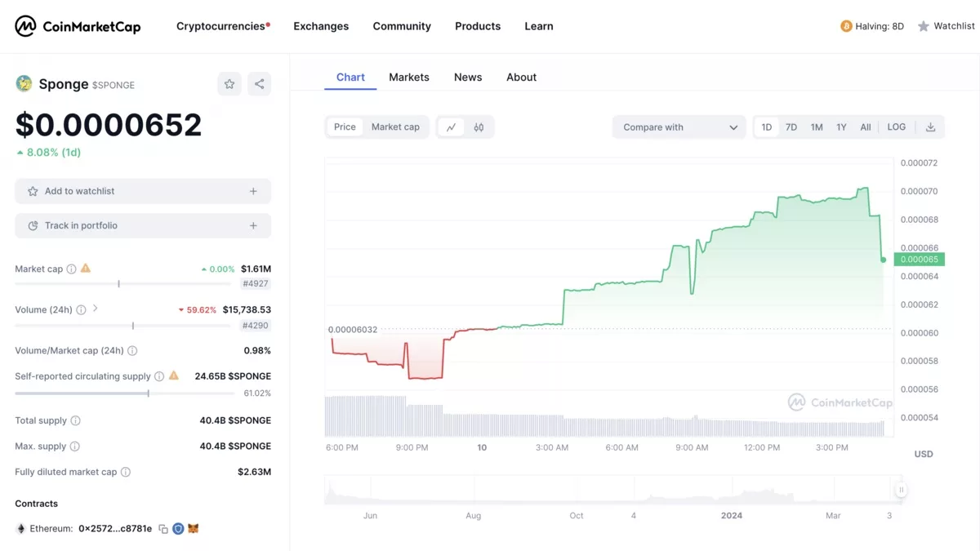Image resolution: width=980 pixels, height=551 pixels.
Task: Switch to the Markets tab
Action: pyautogui.click(x=409, y=78)
